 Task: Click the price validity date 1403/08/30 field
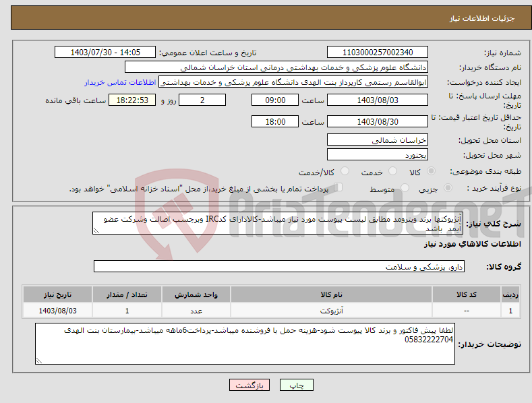tap(378, 121)
